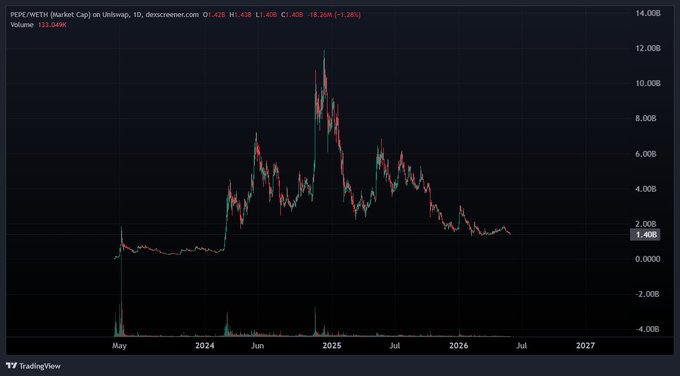Click the 2025 label on time axis
Viewport: 680px width, 376px height.
tap(332, 346)
